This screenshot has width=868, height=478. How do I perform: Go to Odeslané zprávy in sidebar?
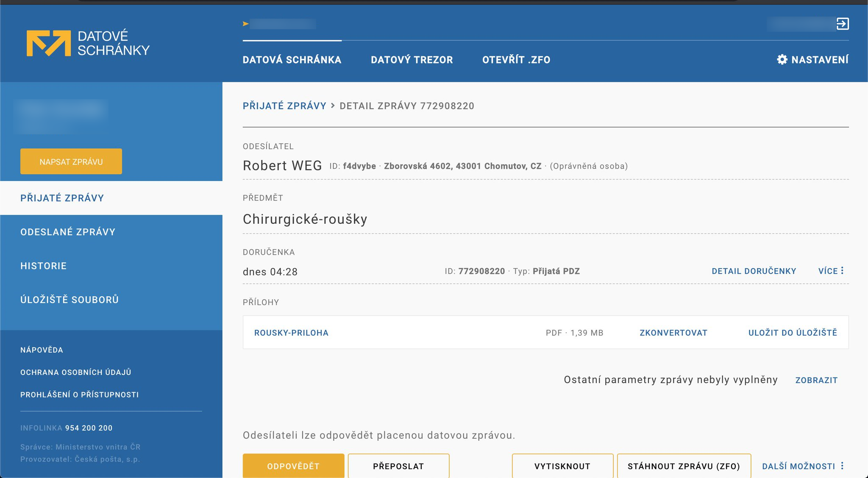(68, 232)
